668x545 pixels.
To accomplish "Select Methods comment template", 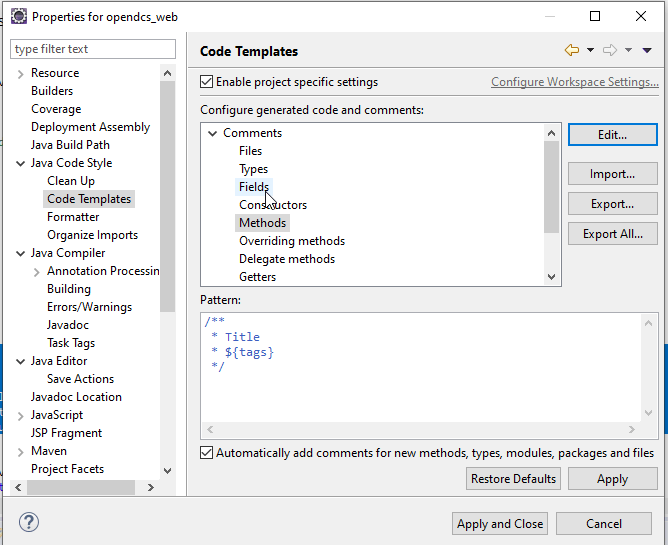I will click(262, 223).
